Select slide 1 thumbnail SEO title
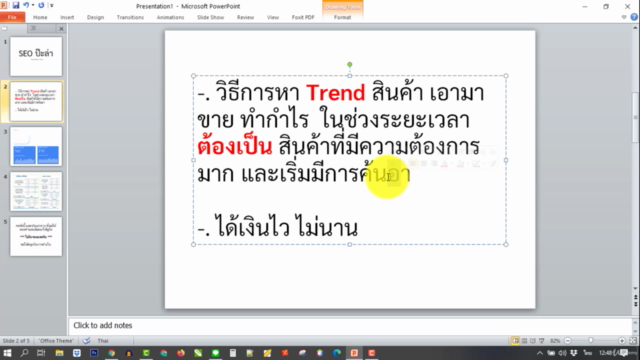 click(36, 56)
